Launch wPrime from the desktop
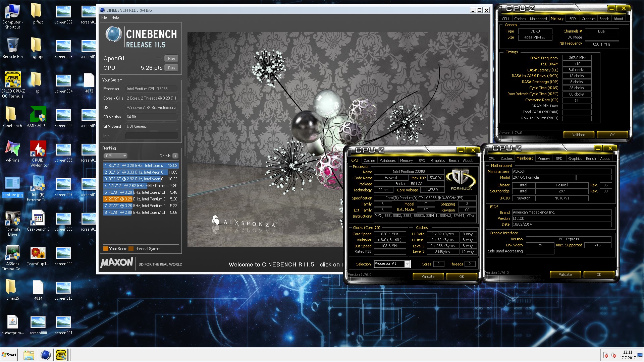Viewport: 644px width, 362px height. [12, 152]
